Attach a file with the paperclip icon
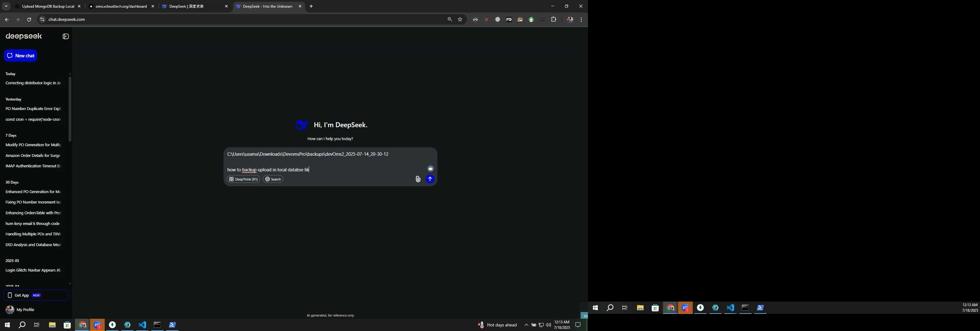This screenshot has width=980, height=331. [418, 179]
